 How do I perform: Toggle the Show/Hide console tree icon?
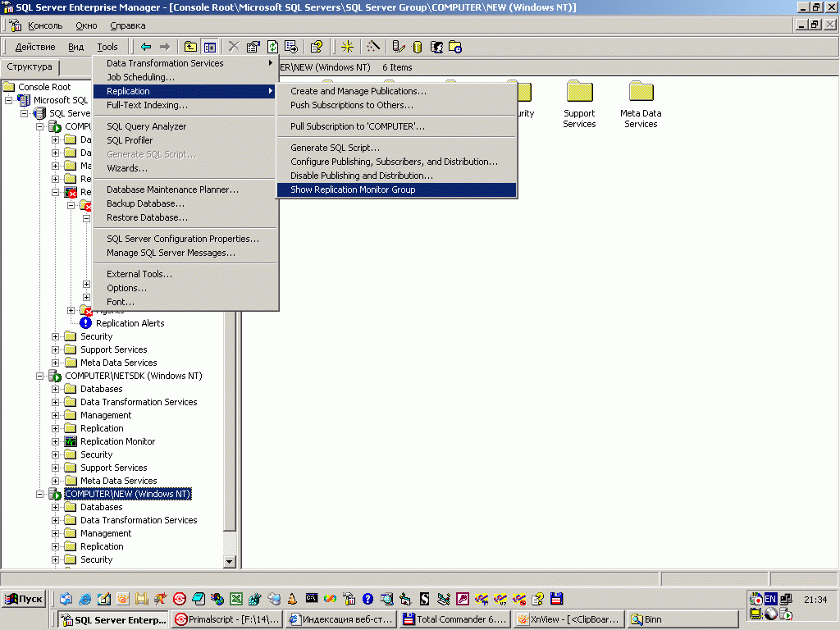(209, 47)
